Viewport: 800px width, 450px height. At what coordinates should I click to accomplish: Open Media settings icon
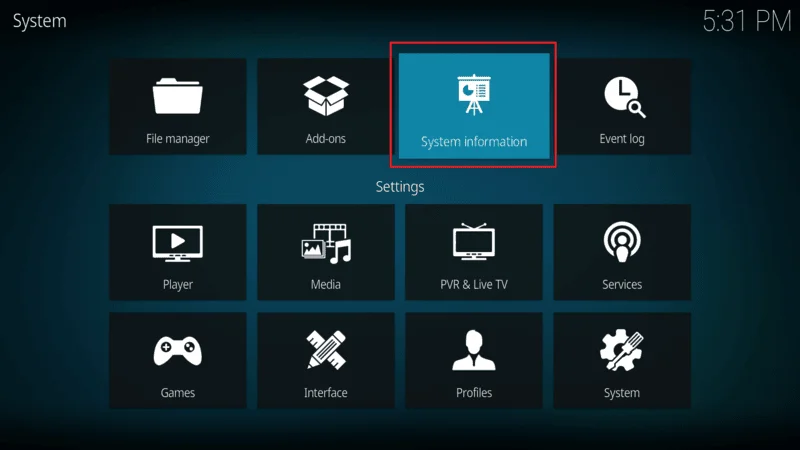(326, 243)
